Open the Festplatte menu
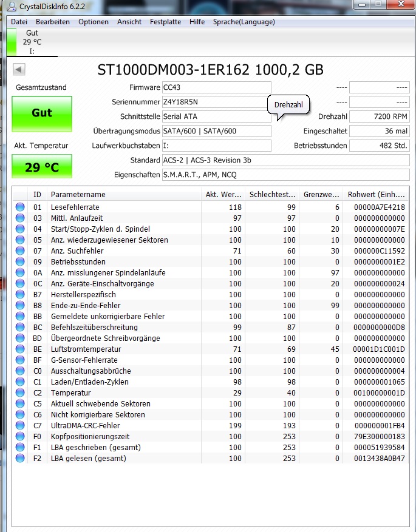 click(165, 22)
